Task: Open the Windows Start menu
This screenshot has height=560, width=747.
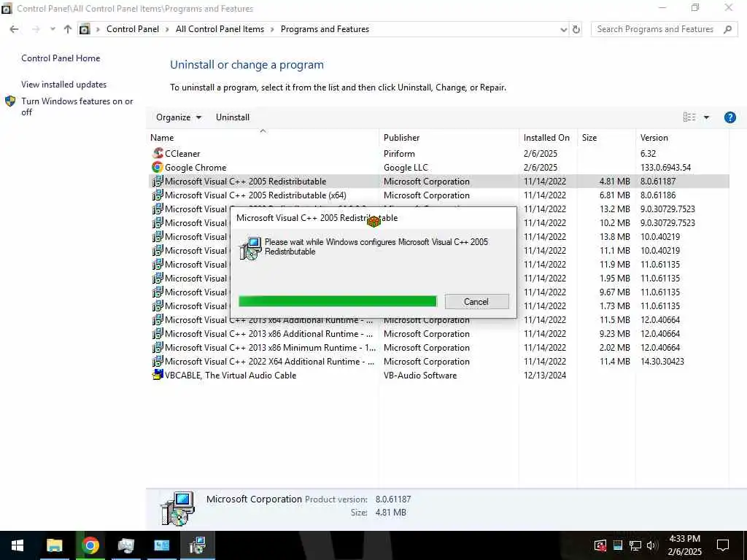Action: coord(18,545)
